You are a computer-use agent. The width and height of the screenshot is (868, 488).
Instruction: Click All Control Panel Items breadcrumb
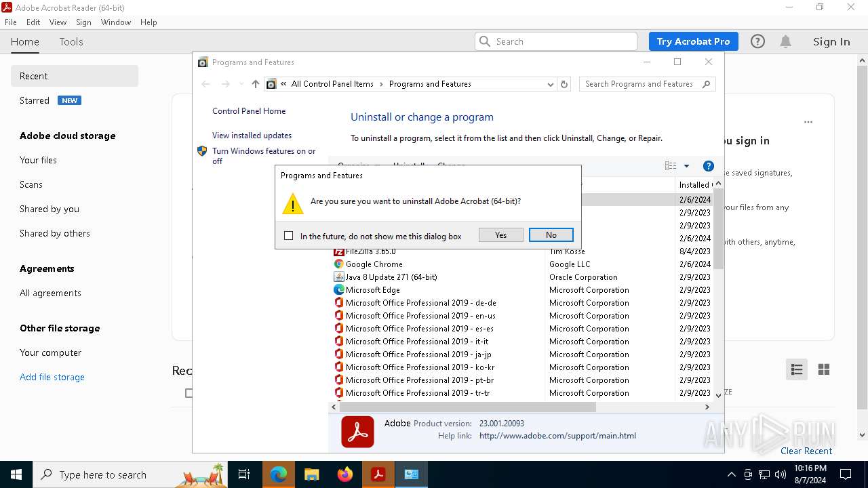[x=332, y=84]
